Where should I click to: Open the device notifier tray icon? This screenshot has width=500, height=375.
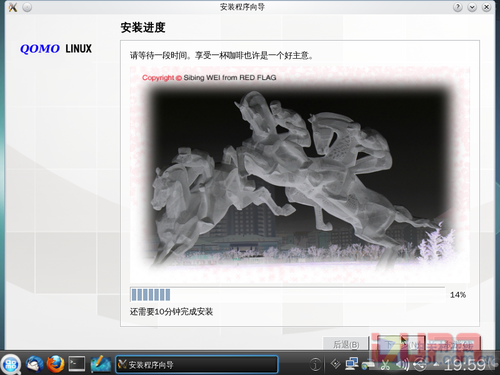[420, 365]
